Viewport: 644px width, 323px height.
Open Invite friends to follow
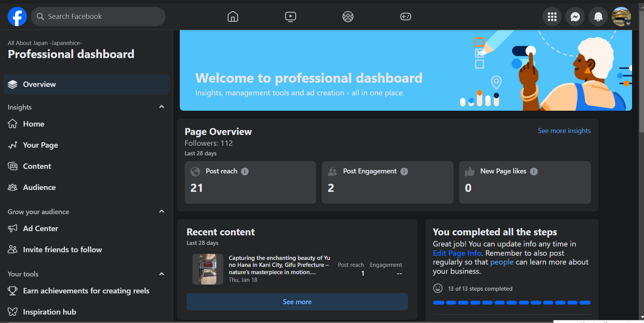point(87,250)
